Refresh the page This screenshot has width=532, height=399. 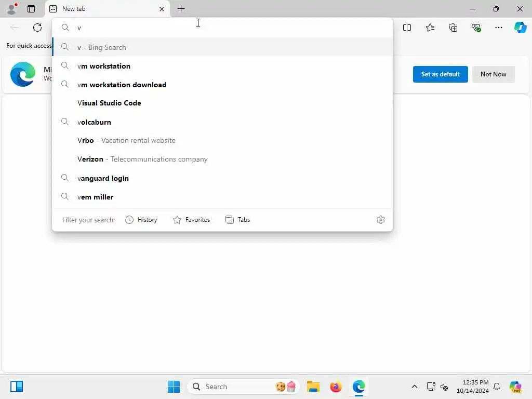pyautogui.click(x=37, y=28)
